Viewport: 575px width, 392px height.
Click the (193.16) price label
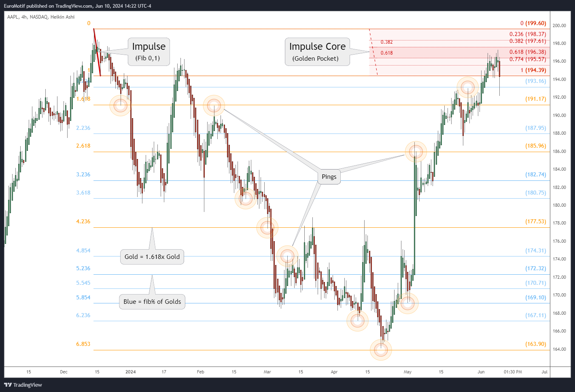(536, 81)
